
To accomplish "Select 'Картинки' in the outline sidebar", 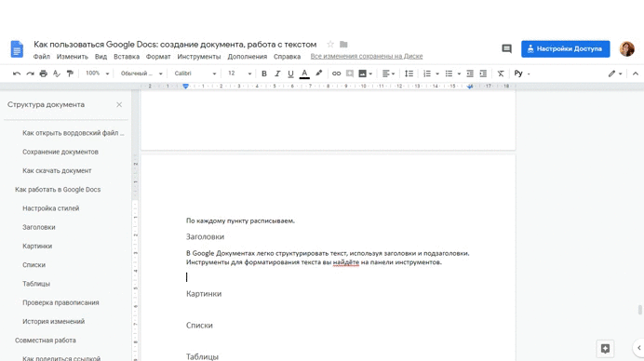I will click(x=37, y=247).
